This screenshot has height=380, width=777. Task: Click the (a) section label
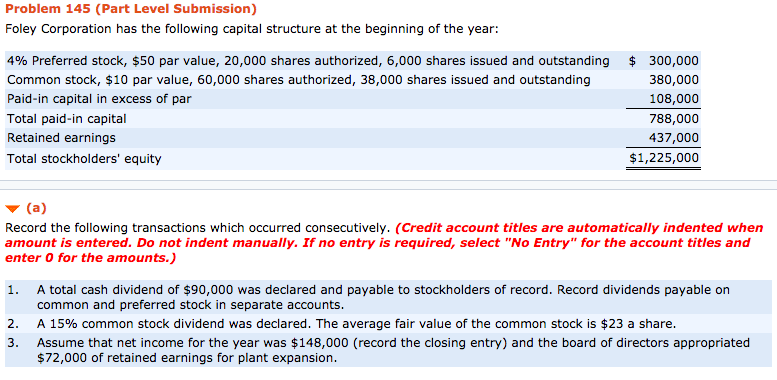pyautogui.click(x=36, y=208)
